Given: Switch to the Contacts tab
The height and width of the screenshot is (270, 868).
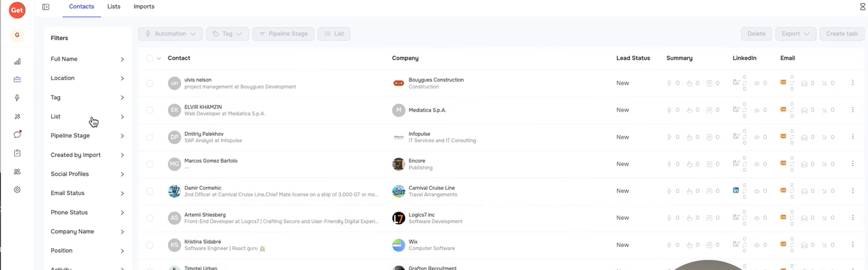Looking at the screenshot, I should pyautogui.click(x=81, y=6).
